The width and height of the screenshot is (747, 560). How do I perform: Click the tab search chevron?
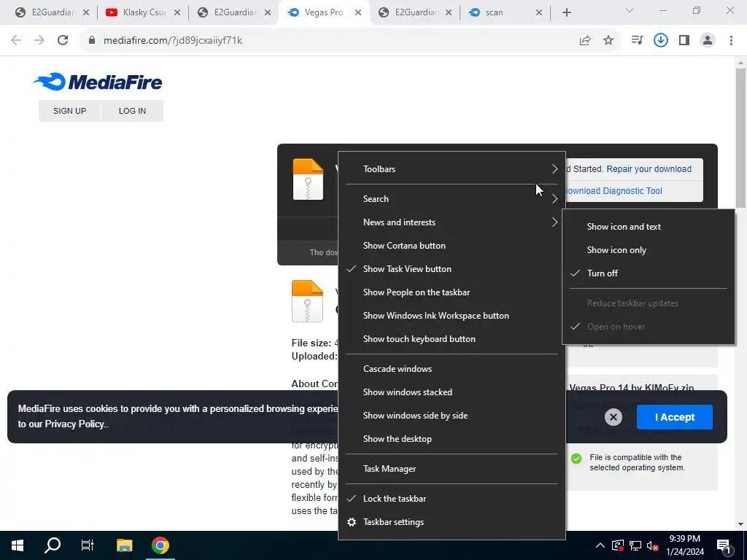pos(630,10)
